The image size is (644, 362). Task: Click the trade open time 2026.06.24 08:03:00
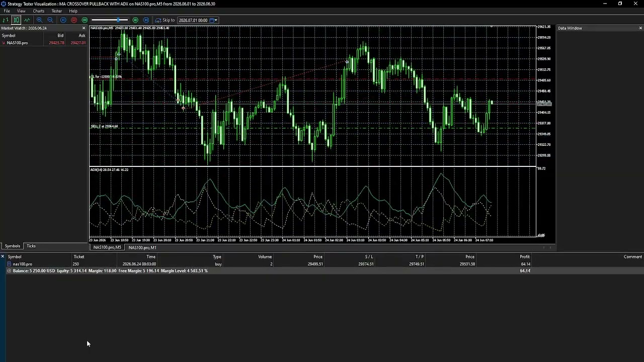click(139, 264)
